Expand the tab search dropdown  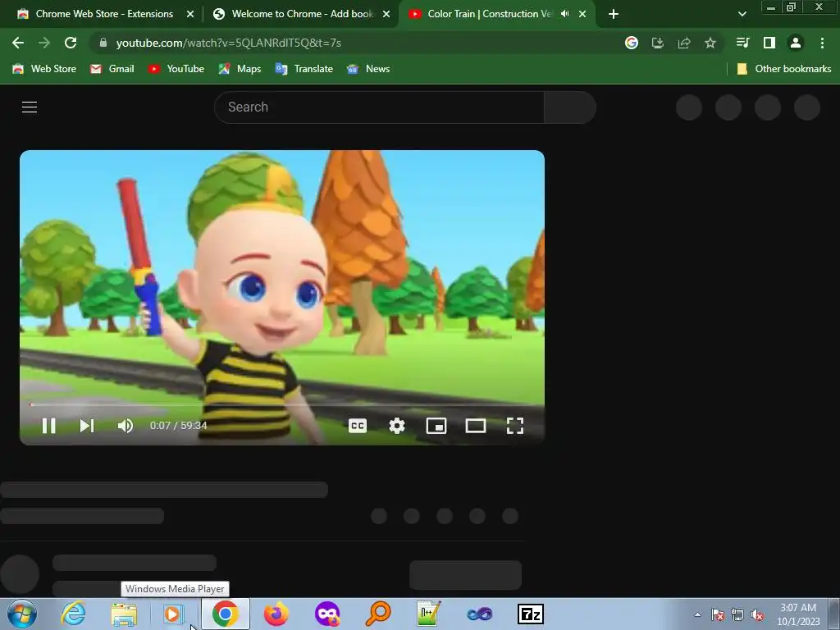(742, 14)
